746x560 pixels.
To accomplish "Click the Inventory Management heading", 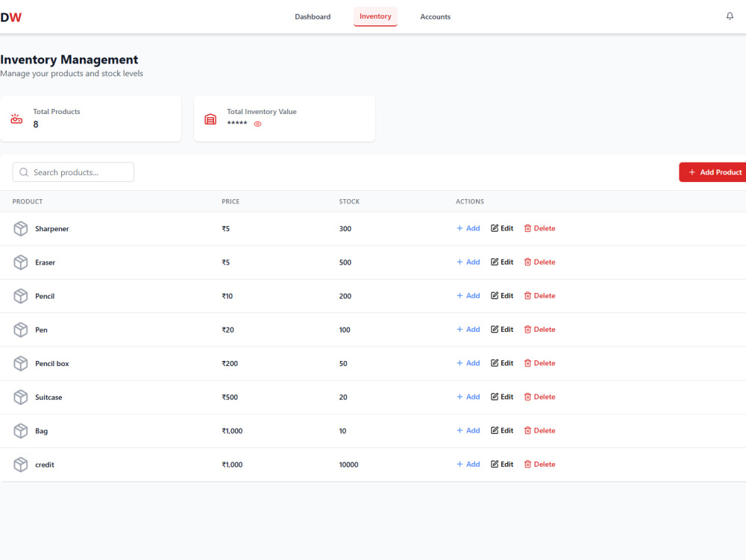I will pos(69,60).
